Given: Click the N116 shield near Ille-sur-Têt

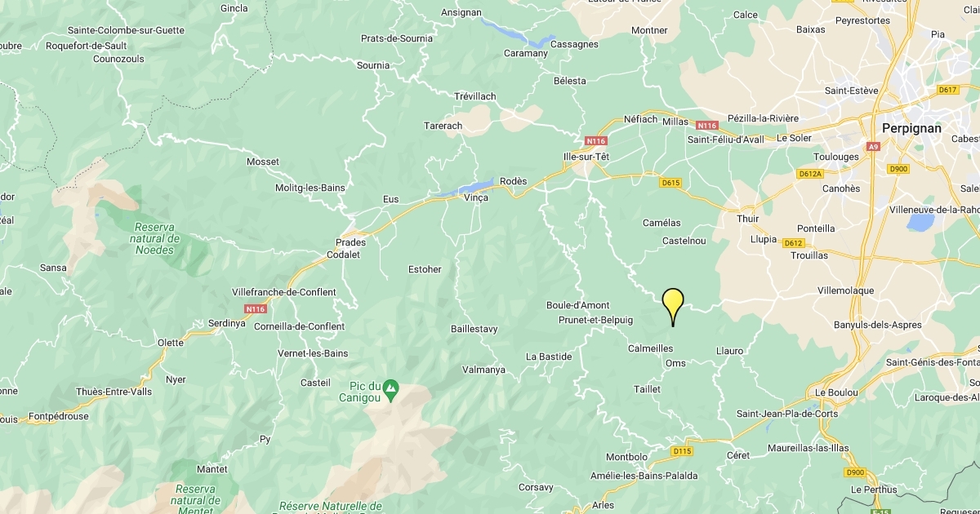Looking at the screenshot, I should (596, 140).
